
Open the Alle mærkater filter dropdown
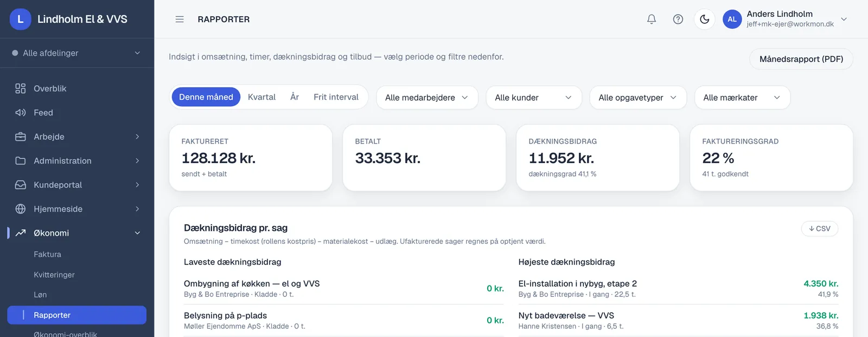(742, 98)
